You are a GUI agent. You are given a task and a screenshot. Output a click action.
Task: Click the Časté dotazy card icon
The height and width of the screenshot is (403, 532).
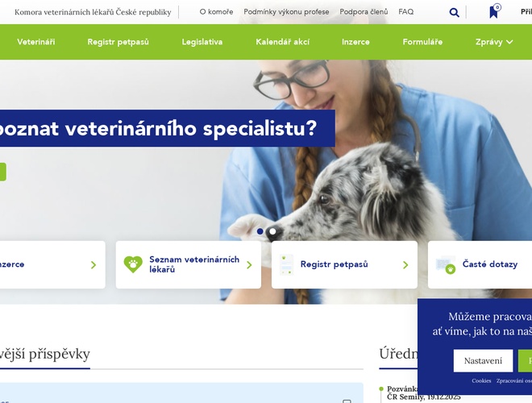(x=446, y=265)
